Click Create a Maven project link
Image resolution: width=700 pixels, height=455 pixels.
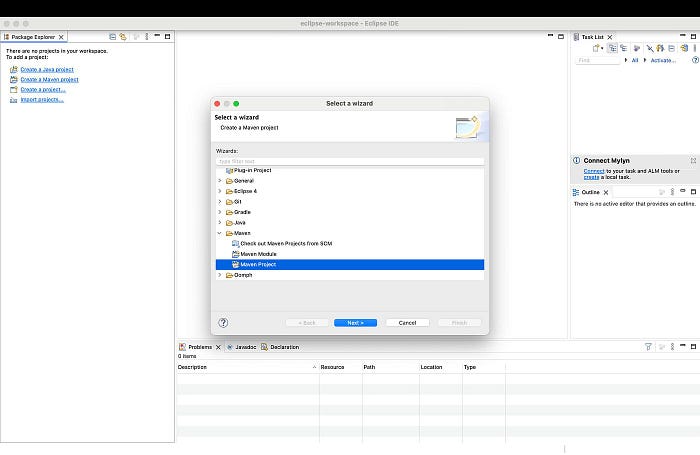tap(50, 79)
